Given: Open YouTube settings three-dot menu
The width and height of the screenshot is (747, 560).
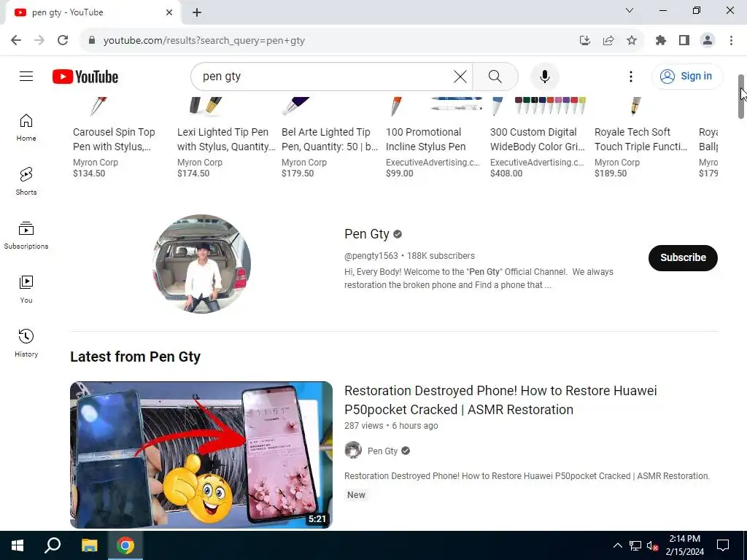Looking at the screenshot, I should click(x=631, y=76).
